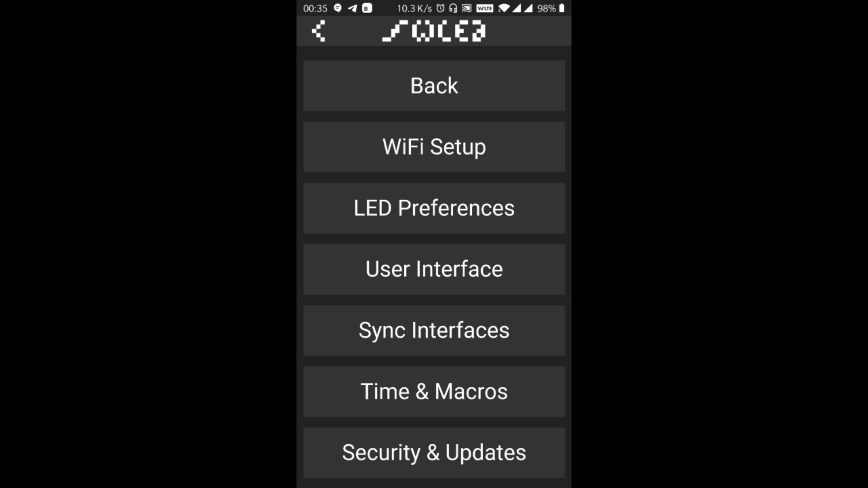This screenshot has height=488, width=868.
Task: Expand Sync Interfaces sub-options
Action: [x=434, y=330]
